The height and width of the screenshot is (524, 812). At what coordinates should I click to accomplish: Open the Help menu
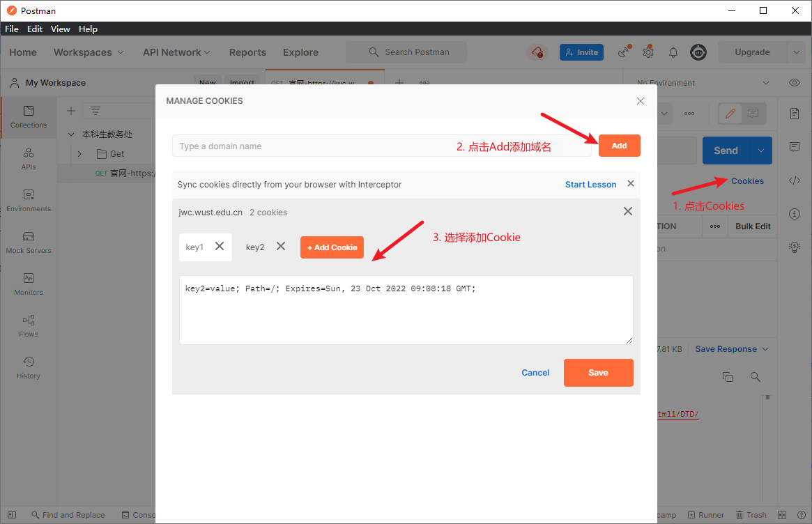coord(88,29)
